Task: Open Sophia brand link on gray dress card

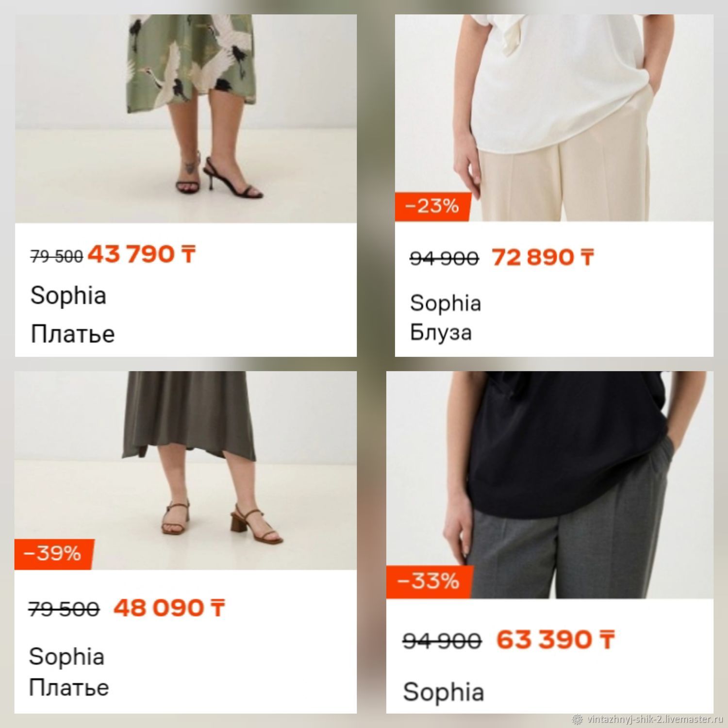Action: point(66,657)
